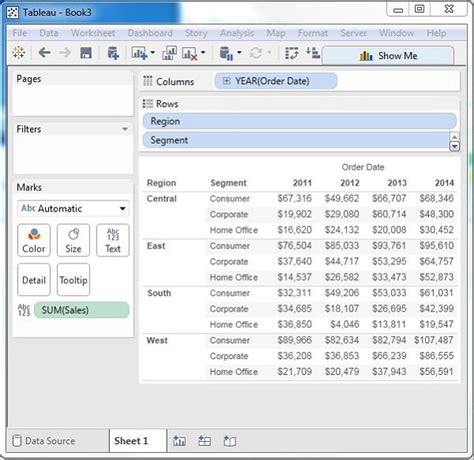Swap rows and columns icon
Viewport: 474px width, 460px height.
[292, 53]
